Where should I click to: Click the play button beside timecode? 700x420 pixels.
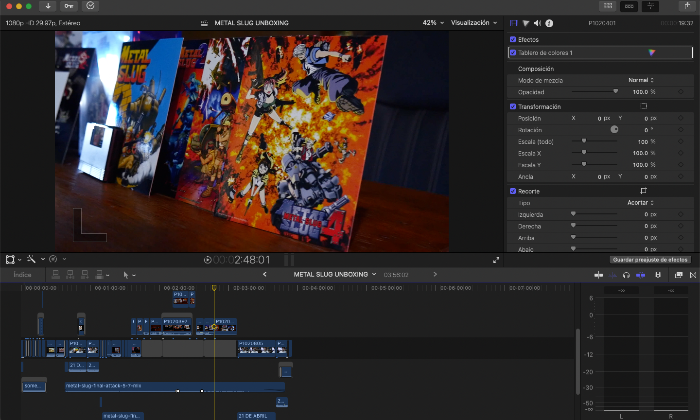[208, 260]
